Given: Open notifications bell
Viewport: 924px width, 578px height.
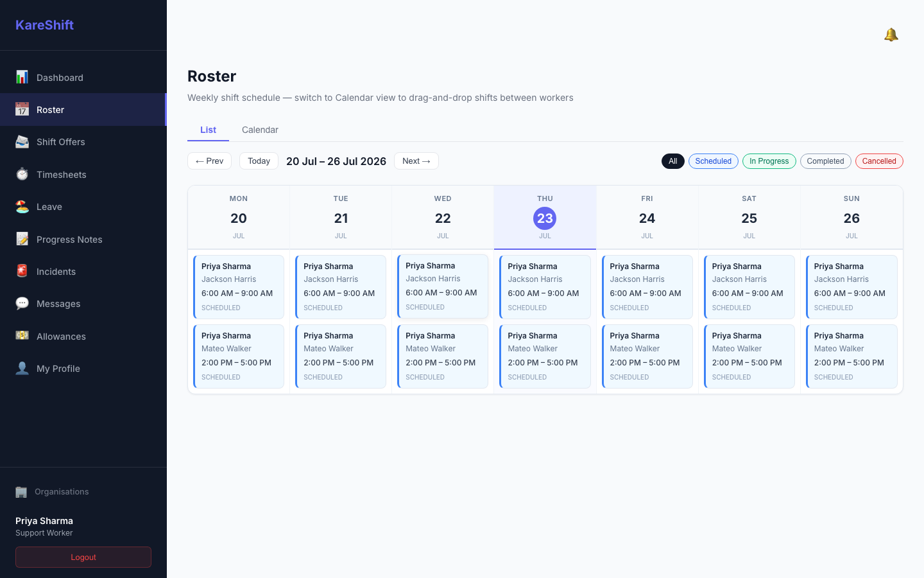Looking at the screenshot, I should coord(891,35).
